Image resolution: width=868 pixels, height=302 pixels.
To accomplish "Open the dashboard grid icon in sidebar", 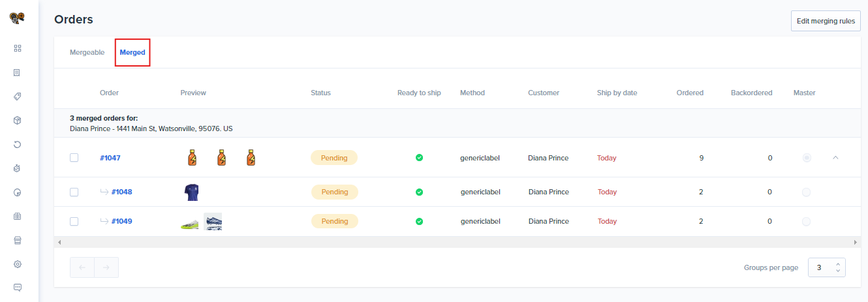I will point(18,48).
